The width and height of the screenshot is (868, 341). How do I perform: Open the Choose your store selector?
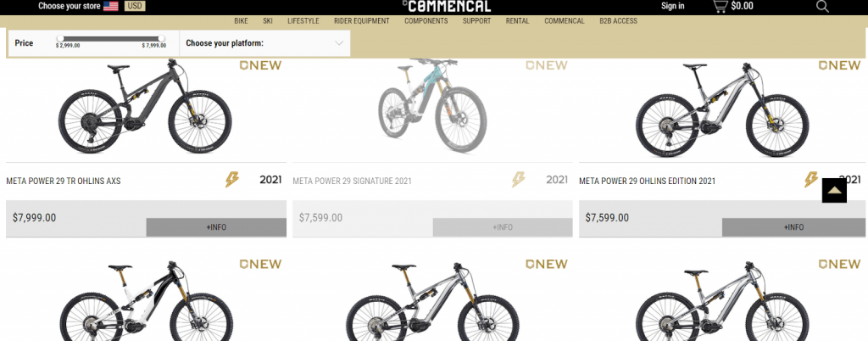70,6
